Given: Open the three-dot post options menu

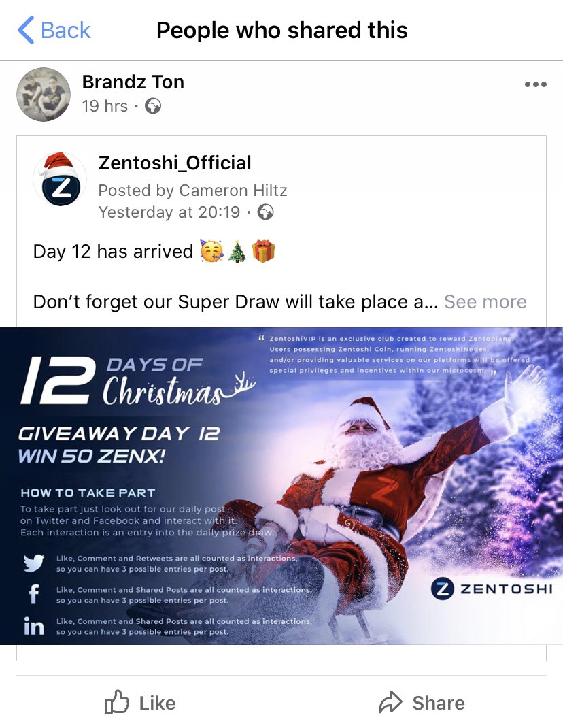Looking at the screenshot, I should [535, 84].
